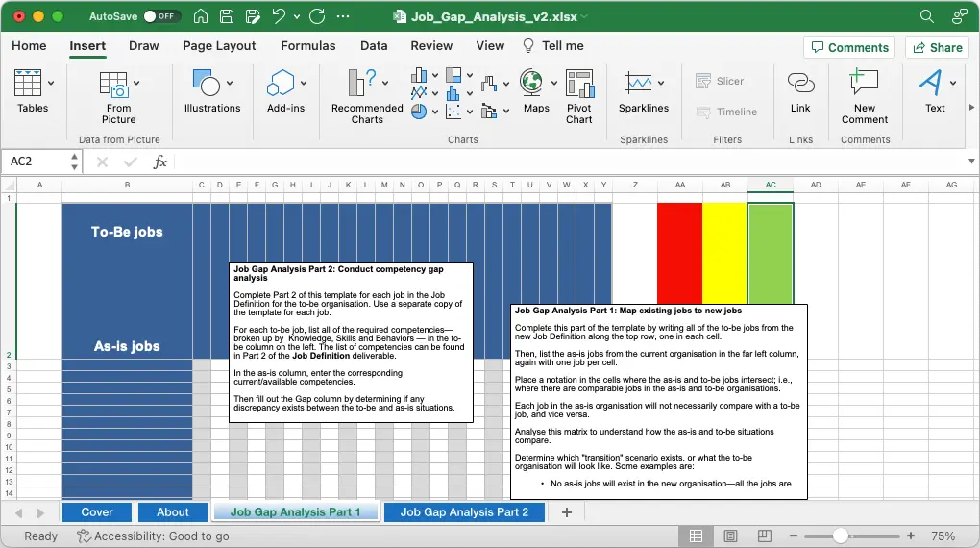Insert a statistical histogram chart
The height and width of the screenshot is (548, 980).
453,93
